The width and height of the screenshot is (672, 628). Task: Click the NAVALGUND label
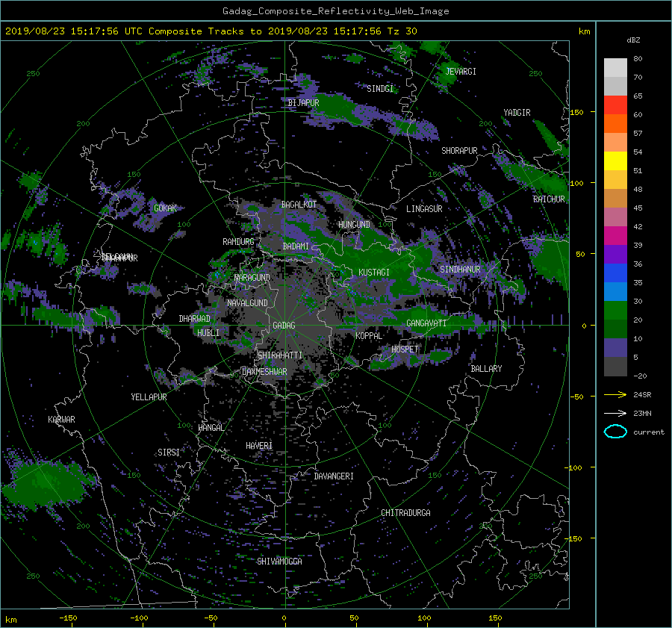click(247, 303)
